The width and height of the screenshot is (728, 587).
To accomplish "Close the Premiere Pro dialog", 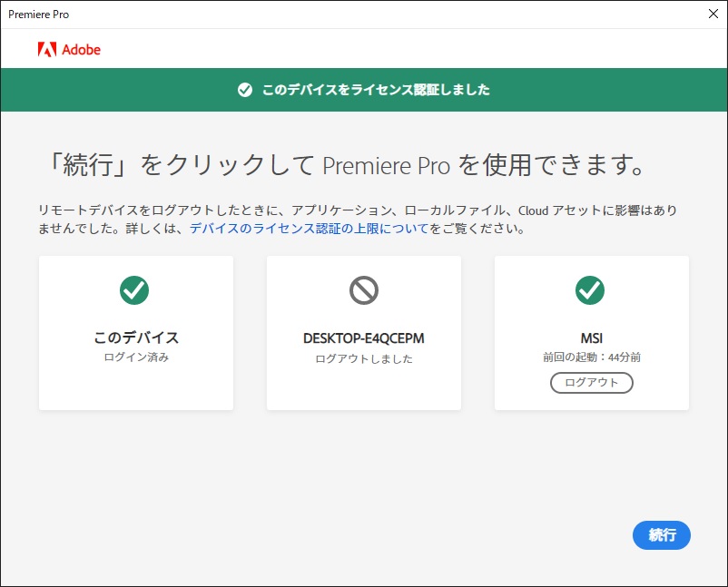I will coord(713,14).
